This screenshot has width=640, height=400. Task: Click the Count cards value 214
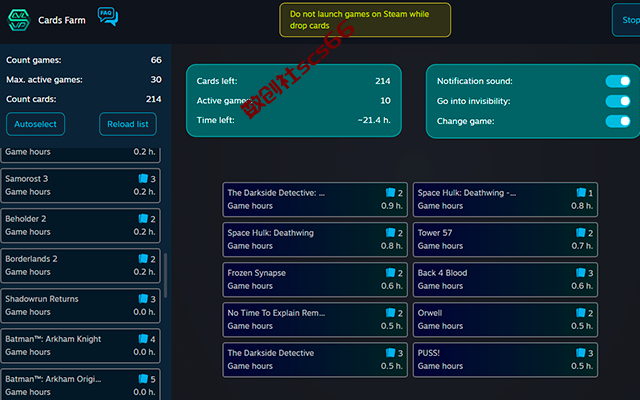click(x=153, y=99)
